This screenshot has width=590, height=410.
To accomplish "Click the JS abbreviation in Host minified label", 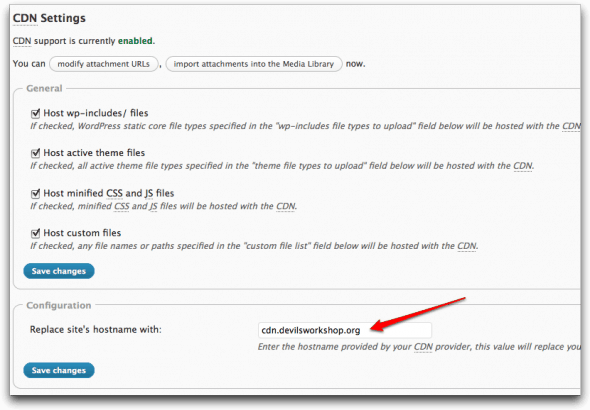I will coord(149,193).
